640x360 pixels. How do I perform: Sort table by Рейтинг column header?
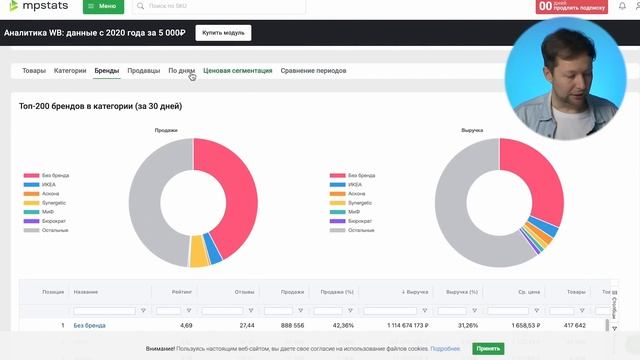point(182,292)
